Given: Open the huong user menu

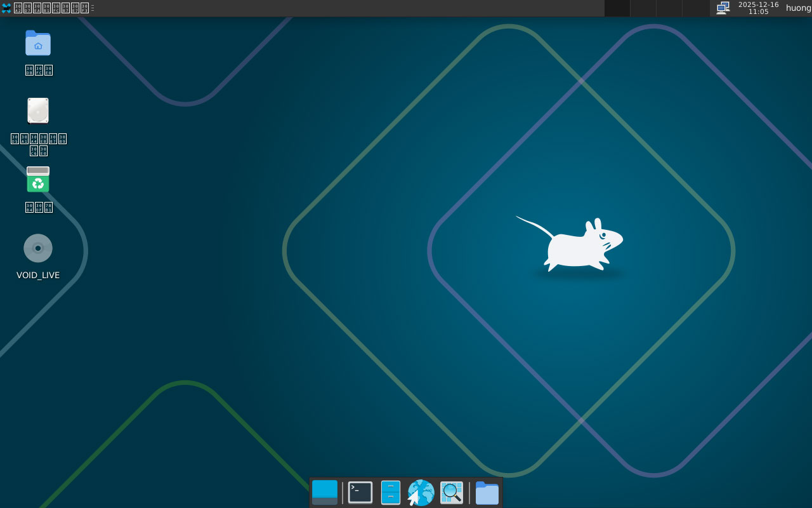Looking at the screenshot, I should pyautogui.click(x=798, y=8).
